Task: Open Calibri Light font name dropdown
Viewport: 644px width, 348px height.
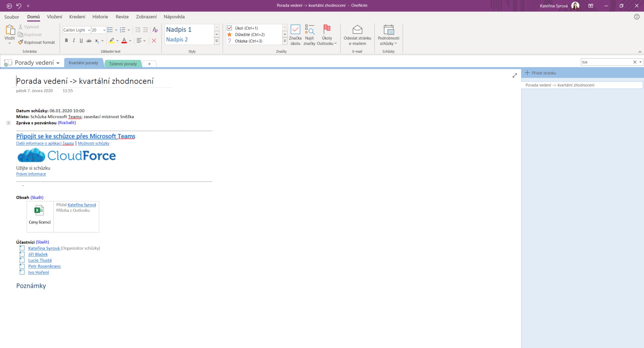Action: click(x=89, y=30)
